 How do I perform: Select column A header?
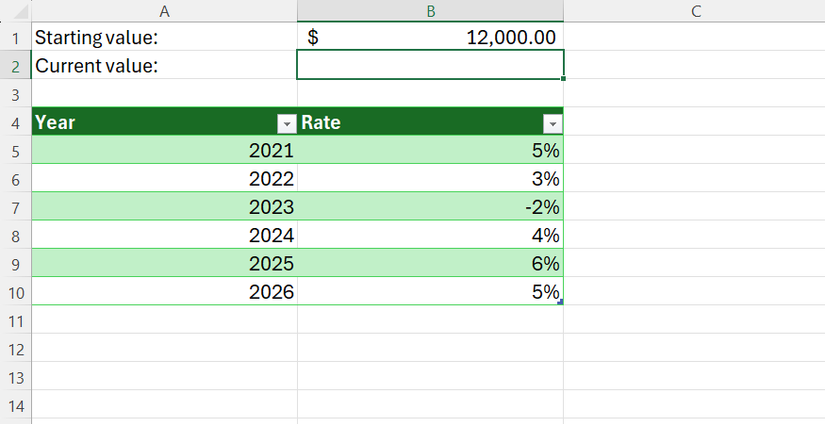click(x=164, y=11)
